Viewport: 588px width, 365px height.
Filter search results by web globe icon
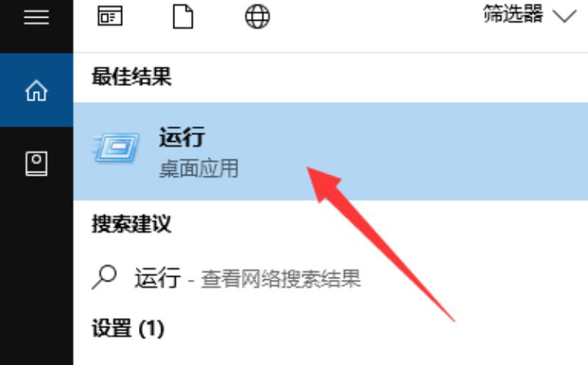click(x=257, y=16)
